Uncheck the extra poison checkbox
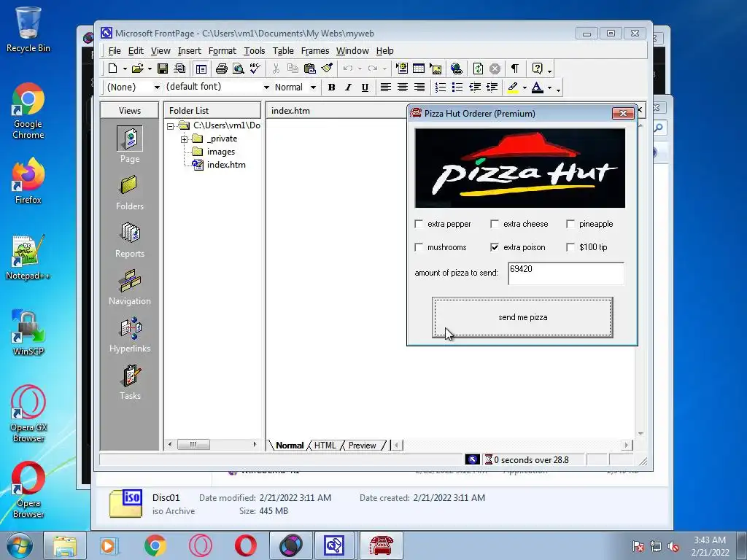747x560 pixels. pos(495,247)
